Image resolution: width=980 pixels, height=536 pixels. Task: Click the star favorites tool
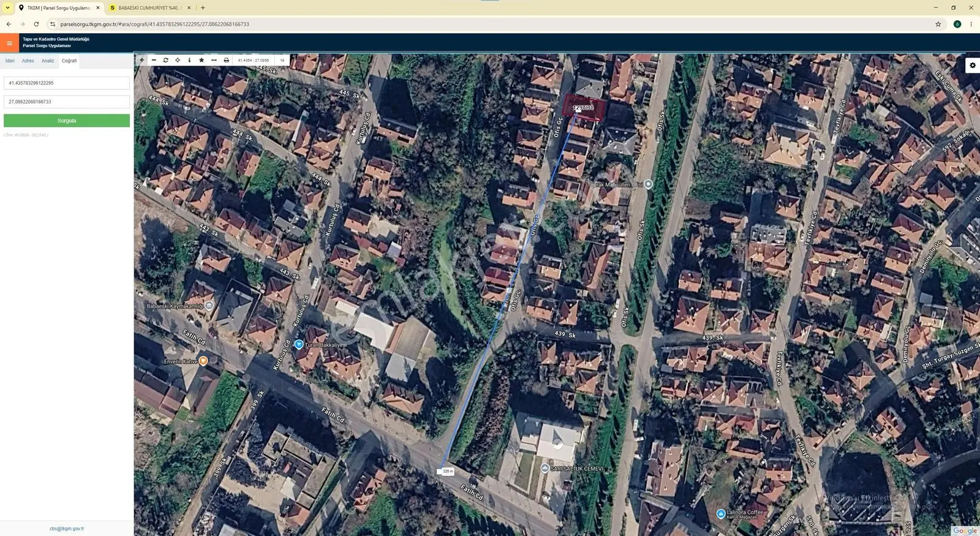click(x=202, y=60)
